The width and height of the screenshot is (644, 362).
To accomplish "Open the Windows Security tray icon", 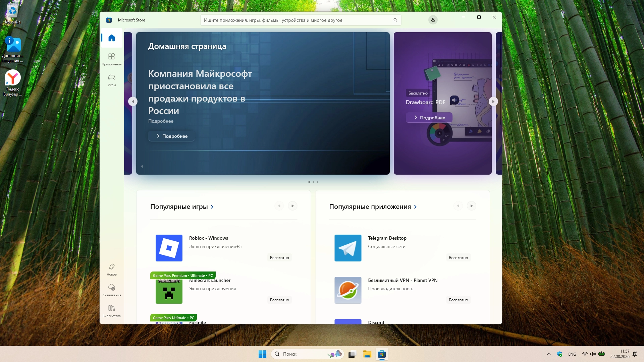I will click(x=559, y=354).
